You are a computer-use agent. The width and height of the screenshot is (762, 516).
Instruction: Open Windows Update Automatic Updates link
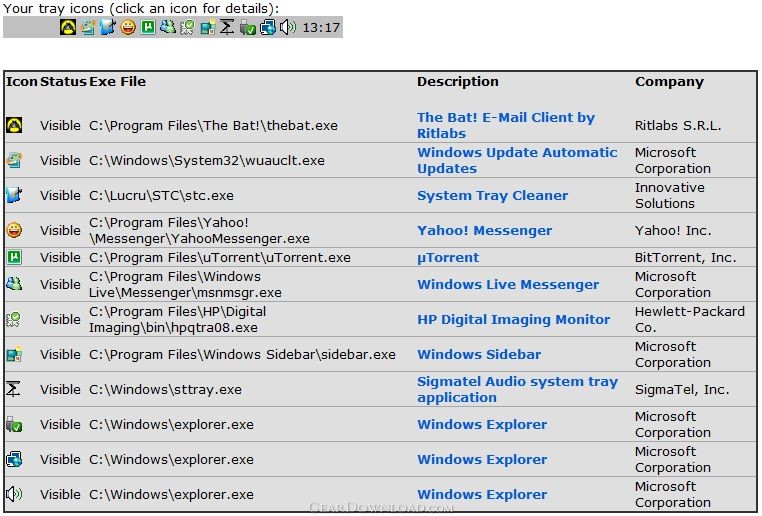(516, 160)
